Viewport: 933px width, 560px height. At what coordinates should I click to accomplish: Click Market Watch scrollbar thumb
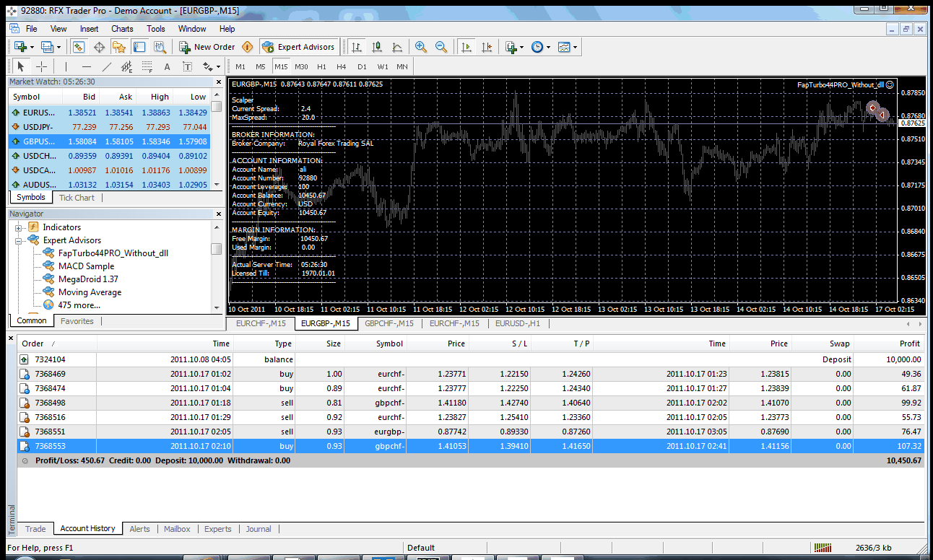click(x=216, y=107)
